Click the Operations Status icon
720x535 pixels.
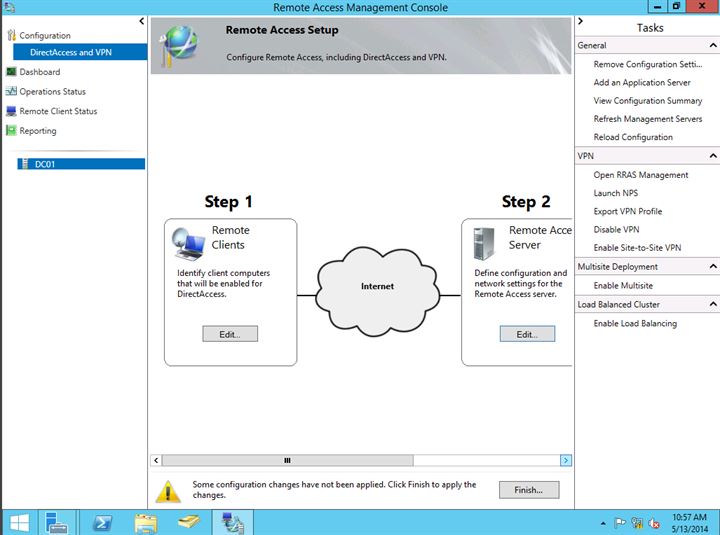(11, 92)
